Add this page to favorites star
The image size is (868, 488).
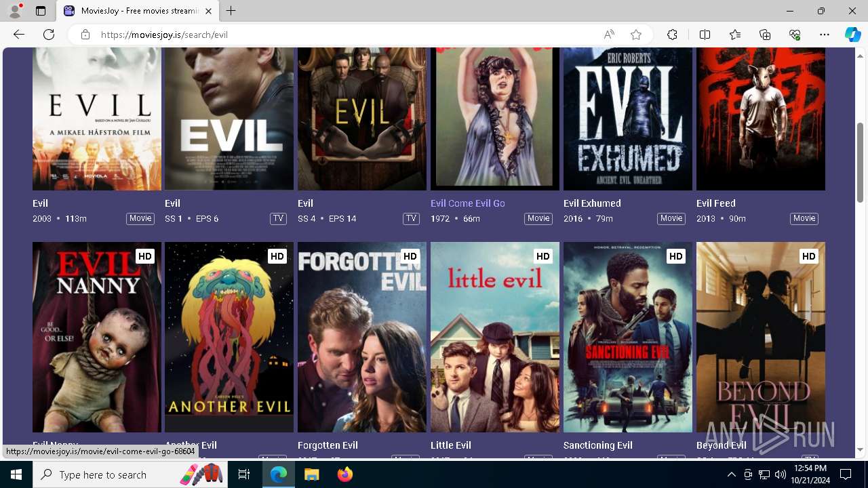point(635,35)
